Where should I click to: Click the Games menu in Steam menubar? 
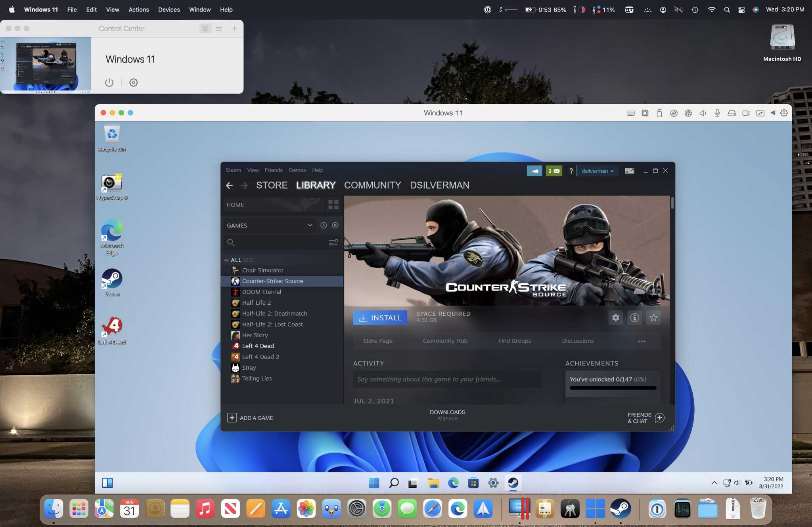296,170
